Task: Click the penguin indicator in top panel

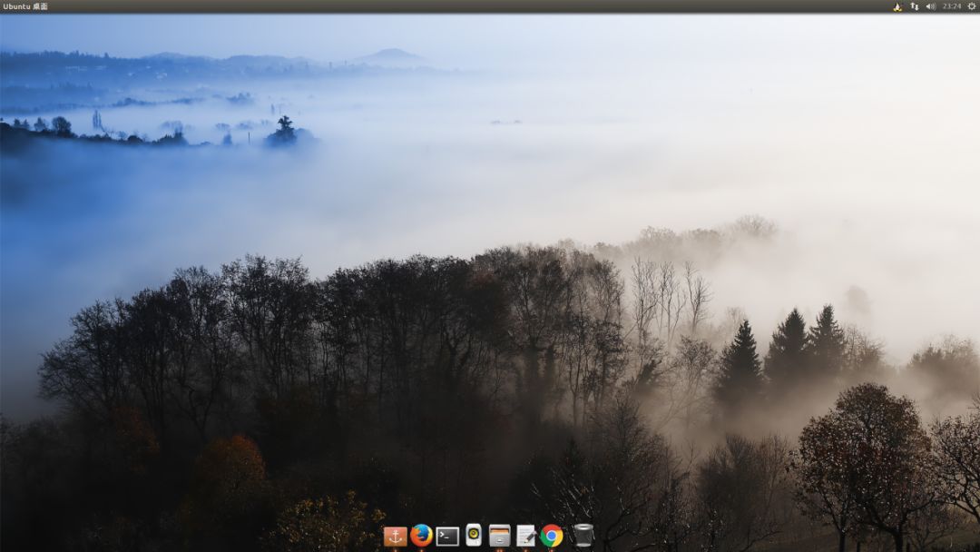Action: pyautogui.click(x=897, y=6)
